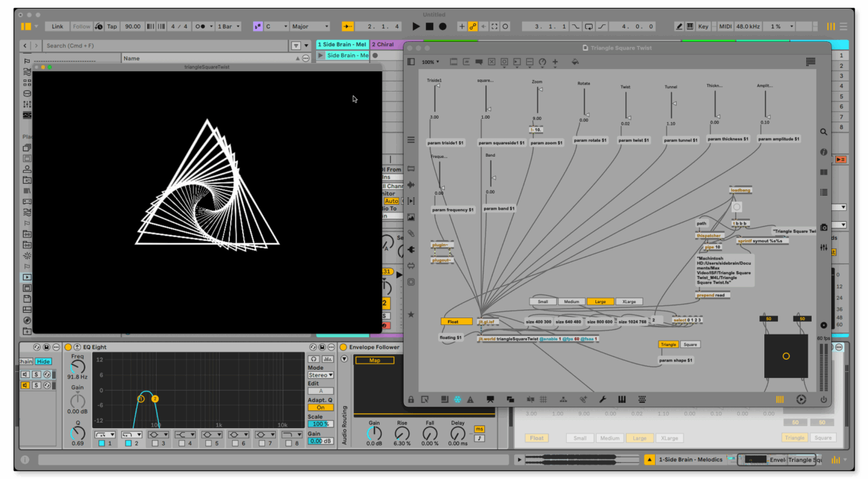Screen dimensions: 868x479
Task: Open band 1 filter type dropdown
Action: [x=105, y=434]
